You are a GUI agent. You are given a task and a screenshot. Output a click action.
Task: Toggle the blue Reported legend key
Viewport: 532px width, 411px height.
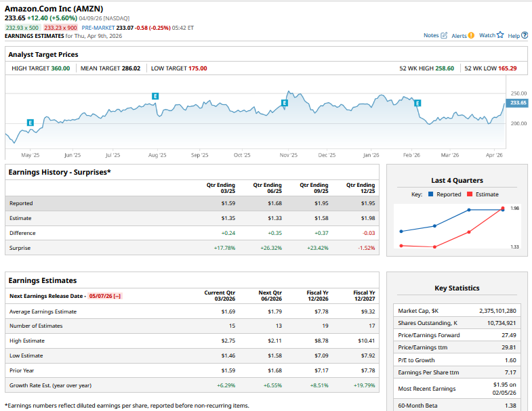[x=431, y=194]
